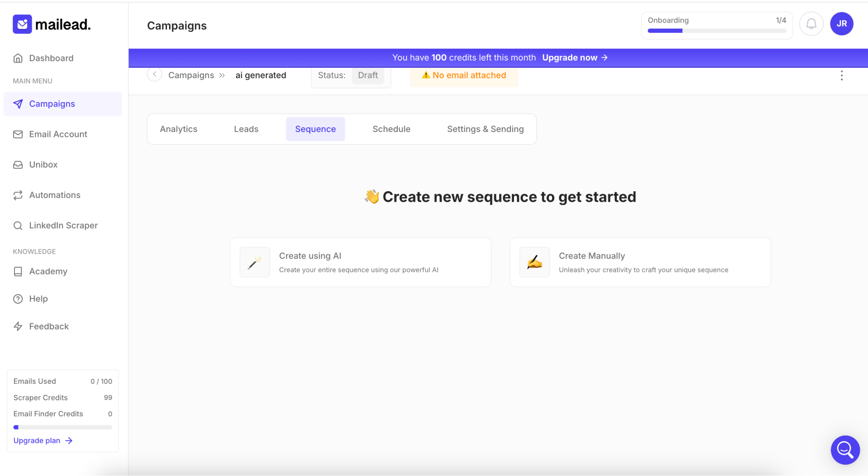The width and height of the screenshot is (868, 476).
Task: Click the Onboarding progress bar
Action: [x=717, y=31]
